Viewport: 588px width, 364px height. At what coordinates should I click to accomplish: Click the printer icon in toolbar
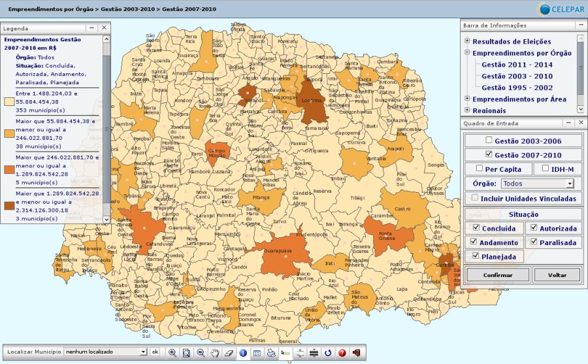click(x=271, y=352)
